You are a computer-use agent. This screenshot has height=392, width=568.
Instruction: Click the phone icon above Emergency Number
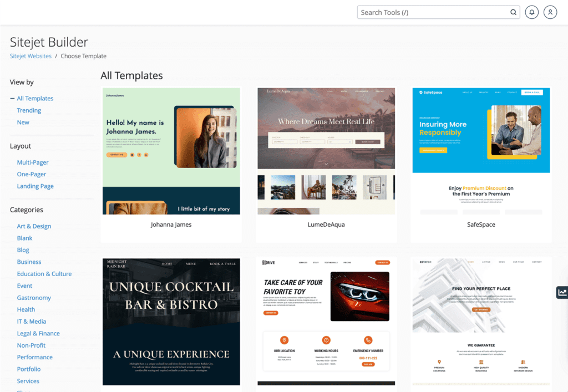[368, 340]
